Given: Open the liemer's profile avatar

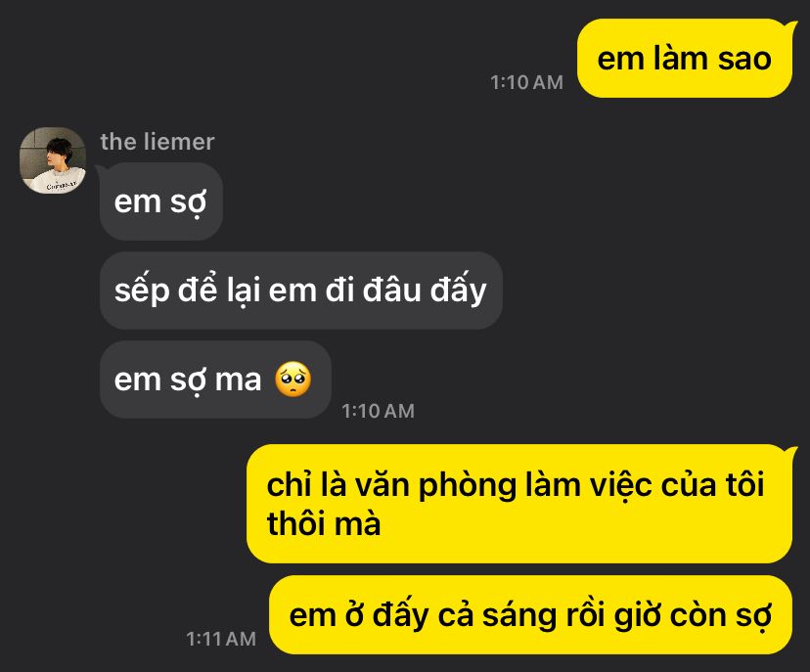Looking at the screenshot, I should click(x=53, y=160).
